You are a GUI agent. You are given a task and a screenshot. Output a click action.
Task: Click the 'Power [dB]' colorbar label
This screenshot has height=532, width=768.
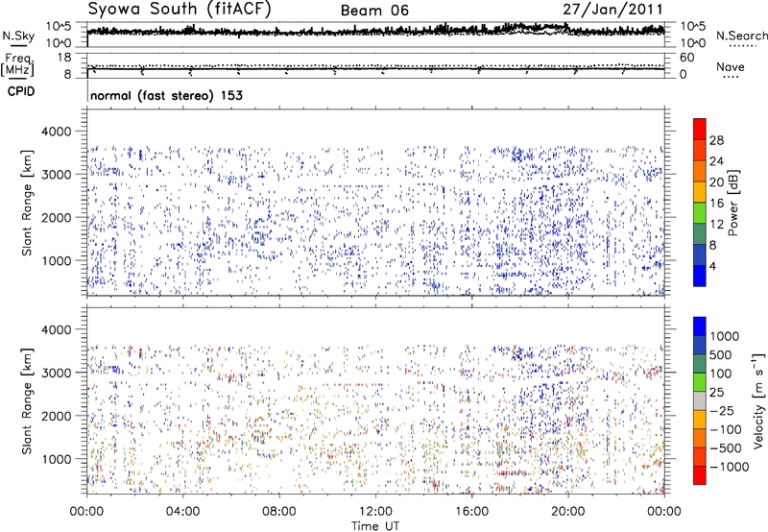click(x=733, y=203)
